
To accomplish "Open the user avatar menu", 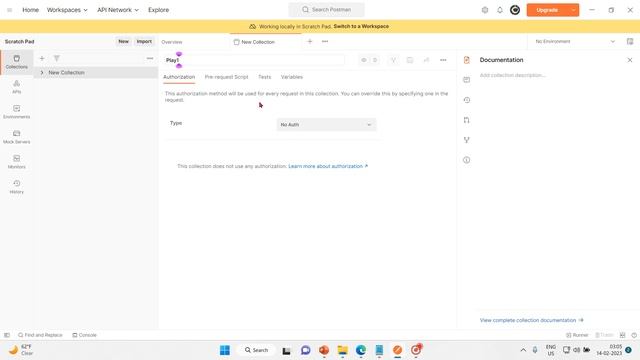I will click(x=515, y=10).
